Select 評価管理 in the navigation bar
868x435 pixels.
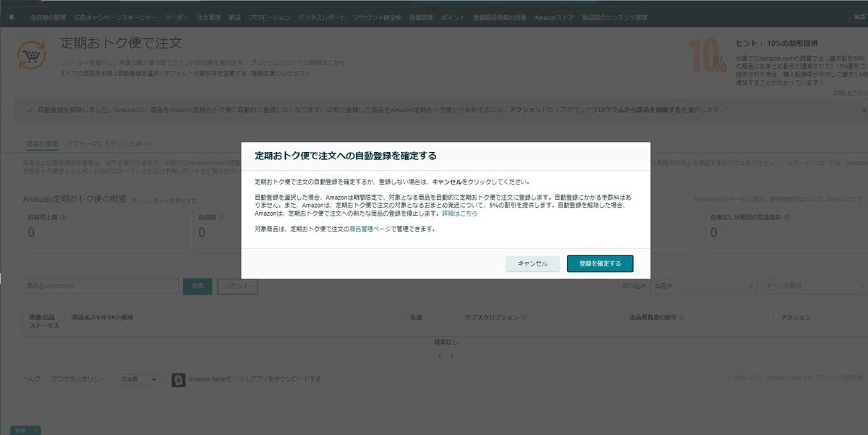pyautogui.click(x=421, y=17)
